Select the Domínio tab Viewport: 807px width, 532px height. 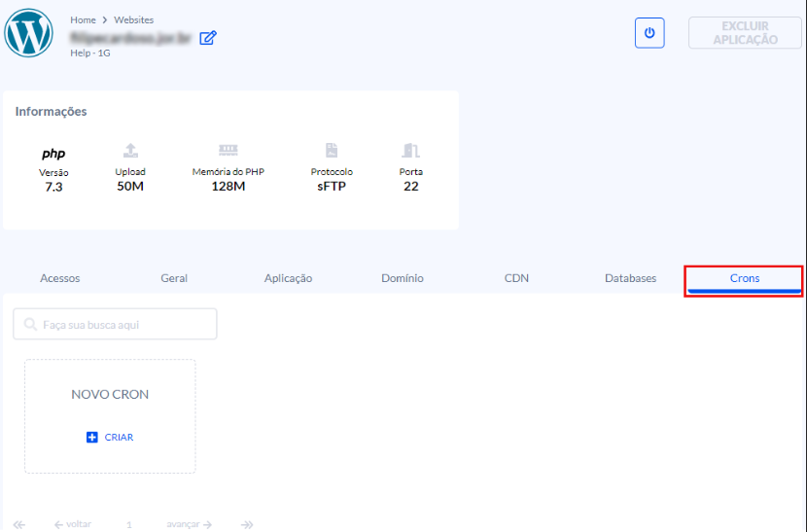pos(403,278)
